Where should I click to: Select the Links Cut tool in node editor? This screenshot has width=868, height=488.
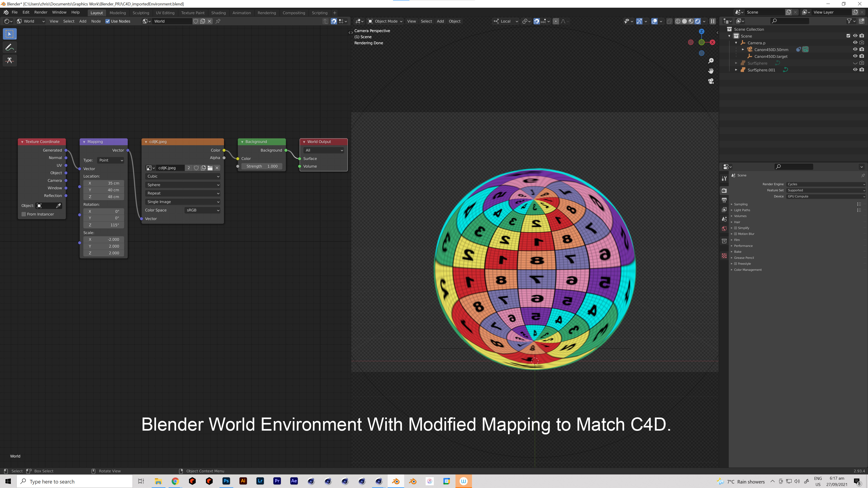9,61
